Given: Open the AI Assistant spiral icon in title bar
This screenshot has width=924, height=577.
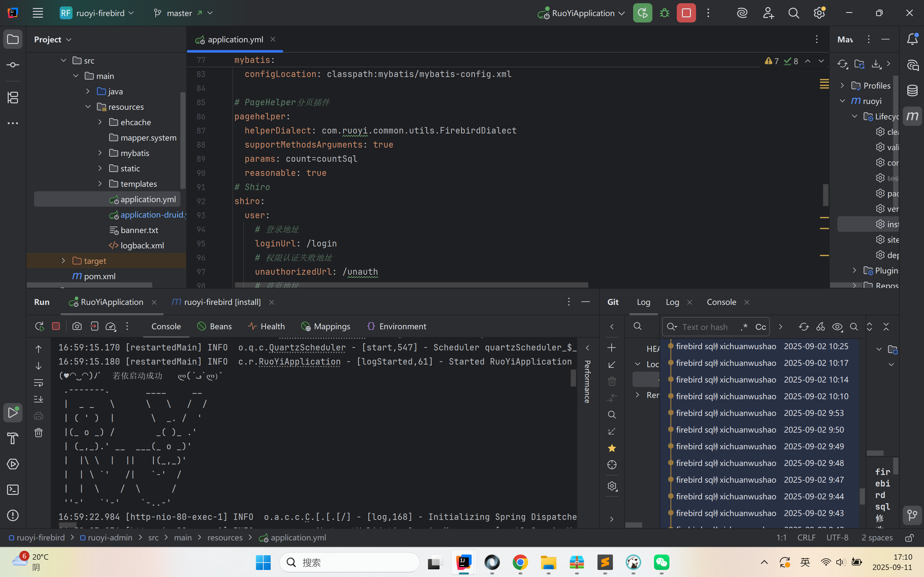Looking at the screenshot, I should (742, 13).
